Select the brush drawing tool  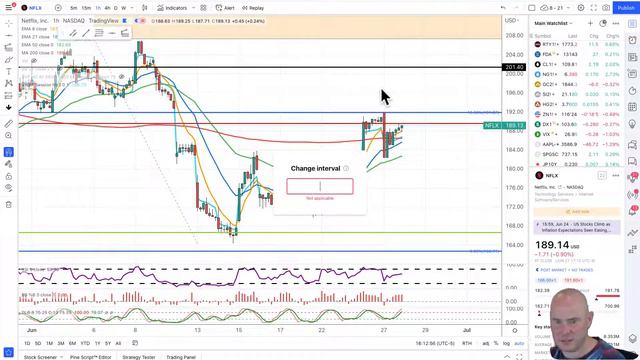[9, 60]
